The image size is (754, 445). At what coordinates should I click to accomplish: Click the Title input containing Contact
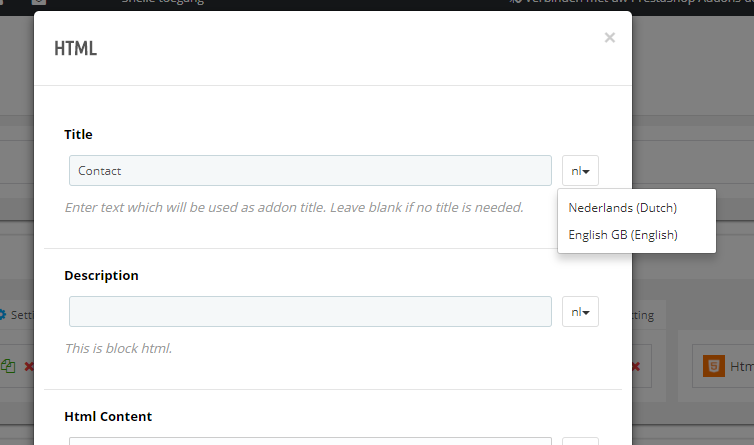coord(310,171)
